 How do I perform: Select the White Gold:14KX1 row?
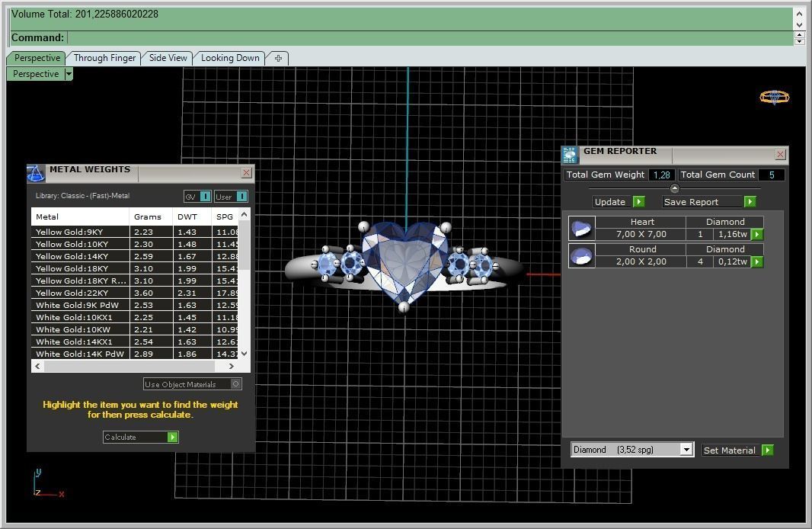(135, 341)
